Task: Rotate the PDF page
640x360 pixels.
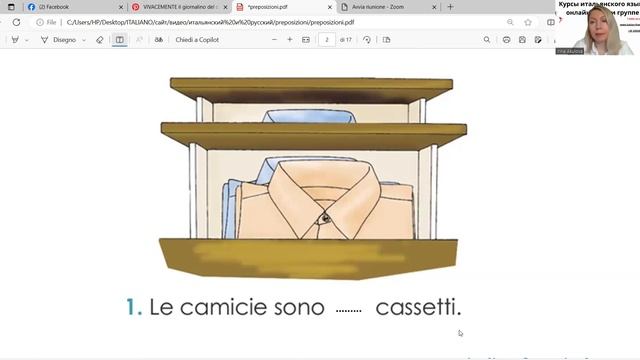Action: [x=367, y=40]
